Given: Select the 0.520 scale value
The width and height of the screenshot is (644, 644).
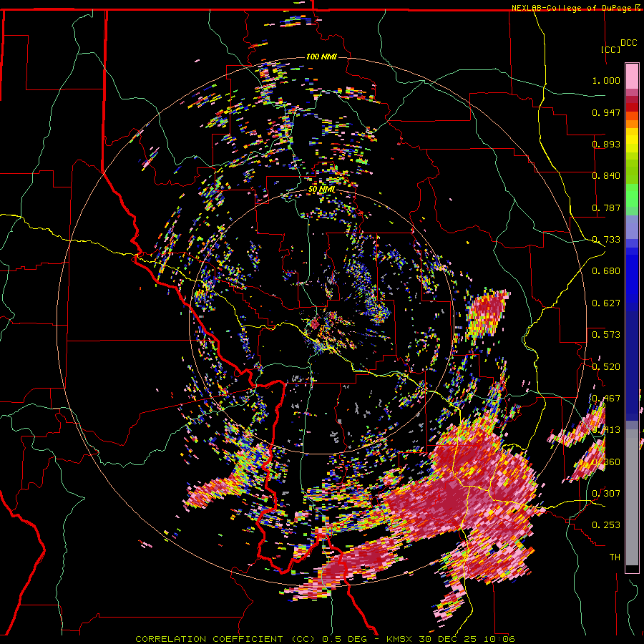Looking at the screenshot, I should tap(606, 367).
